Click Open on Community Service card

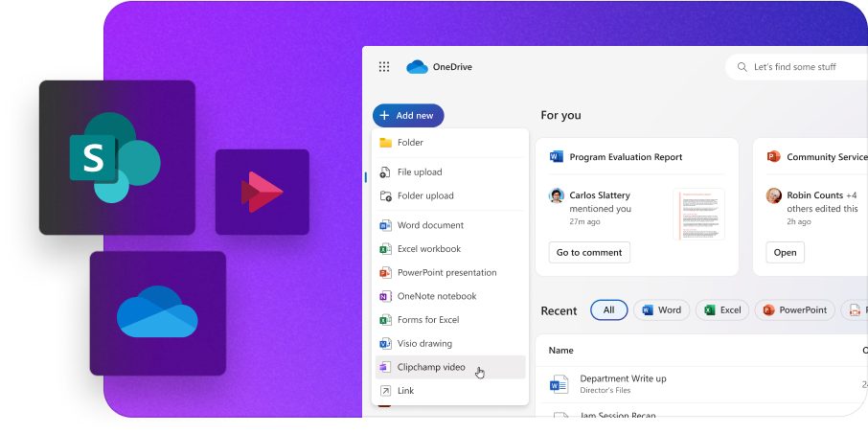(785, 252)
